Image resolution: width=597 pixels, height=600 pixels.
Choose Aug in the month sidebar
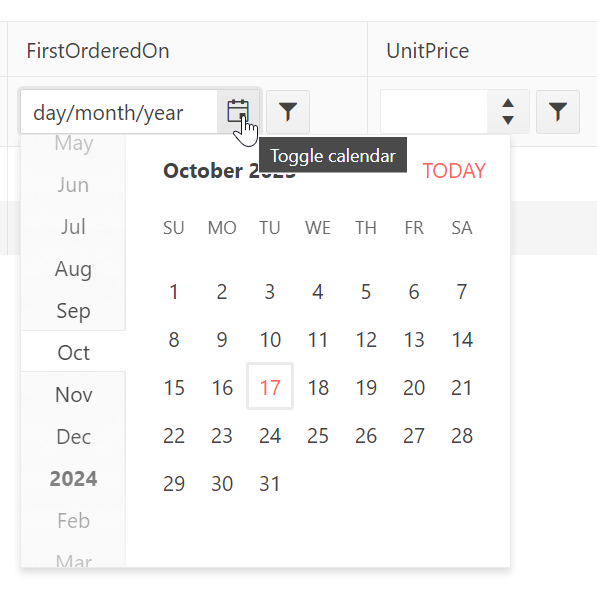pyautogui.click(x=73, y=268)
